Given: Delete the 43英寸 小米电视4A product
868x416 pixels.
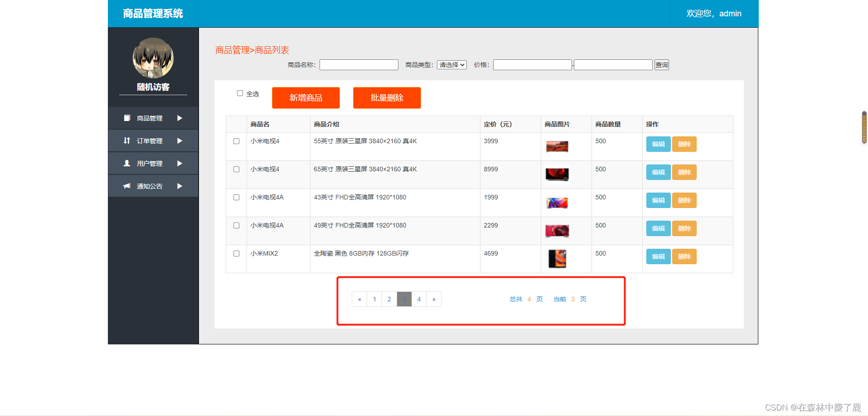Looking at the screenshot, I should tap(684, 200).
